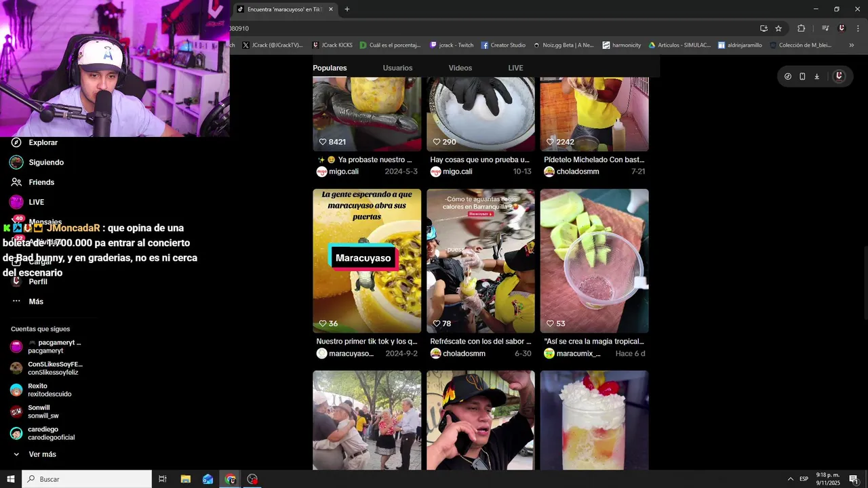Screen dimensions: 868x488
Task: Open the Creator Studio bookmark
Action: click(x=503, y=45)
